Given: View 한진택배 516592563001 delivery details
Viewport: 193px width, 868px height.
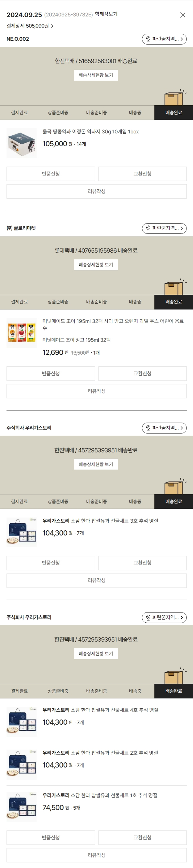Looking at the screenshot, I should coord(96,75).
